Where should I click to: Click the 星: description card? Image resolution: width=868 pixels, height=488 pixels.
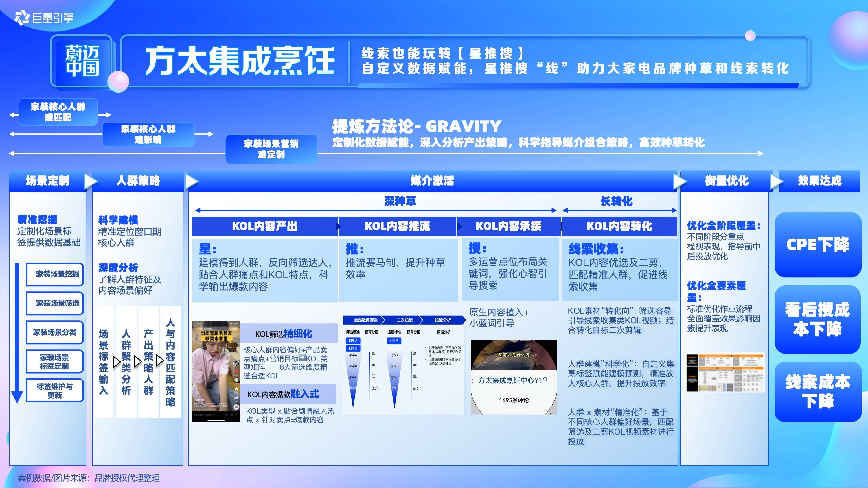coord(265,270)
